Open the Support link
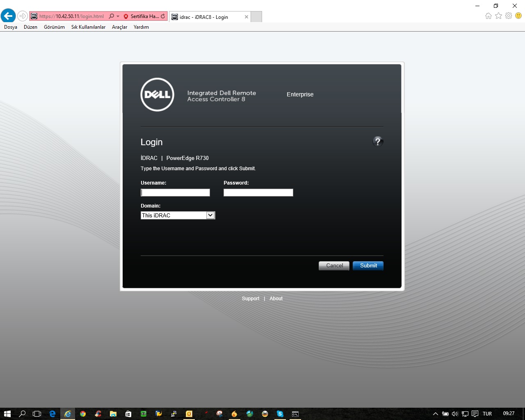The height and width of the screenshot is (420, 525). coord(251,299)
